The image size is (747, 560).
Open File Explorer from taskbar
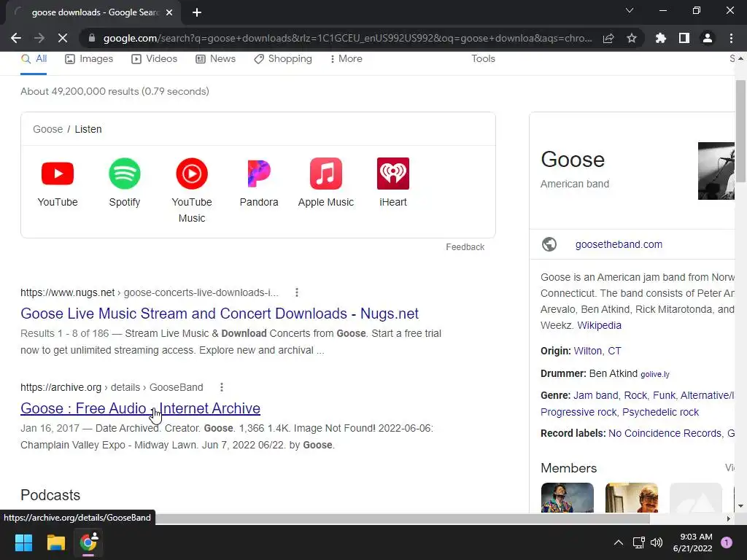click(55, 542)
